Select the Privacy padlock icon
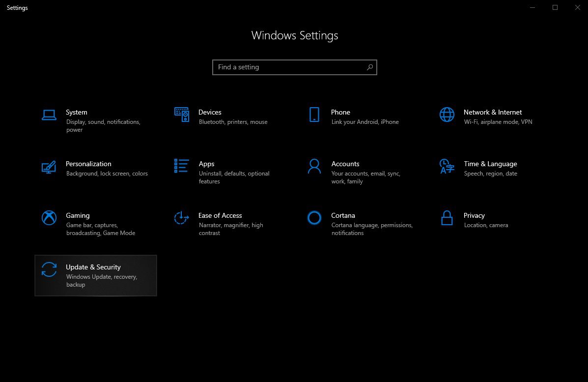This screenshot has height=382, width=588. point(447,218)
